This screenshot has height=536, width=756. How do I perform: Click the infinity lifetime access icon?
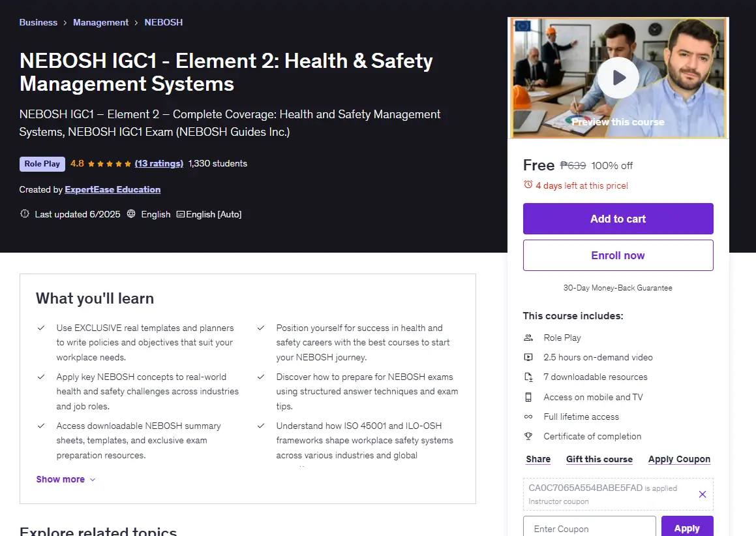[x=528, y=417]
